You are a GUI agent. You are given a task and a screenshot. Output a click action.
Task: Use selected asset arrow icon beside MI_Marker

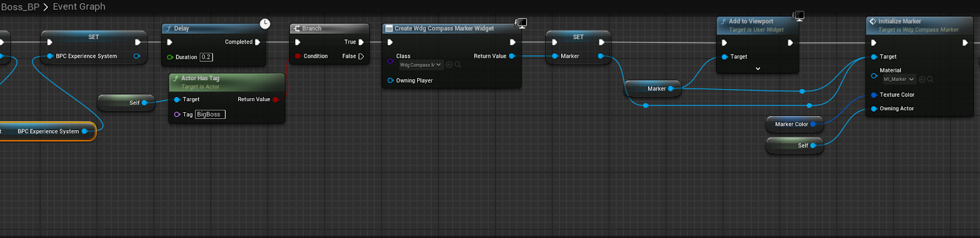(922, 79)
